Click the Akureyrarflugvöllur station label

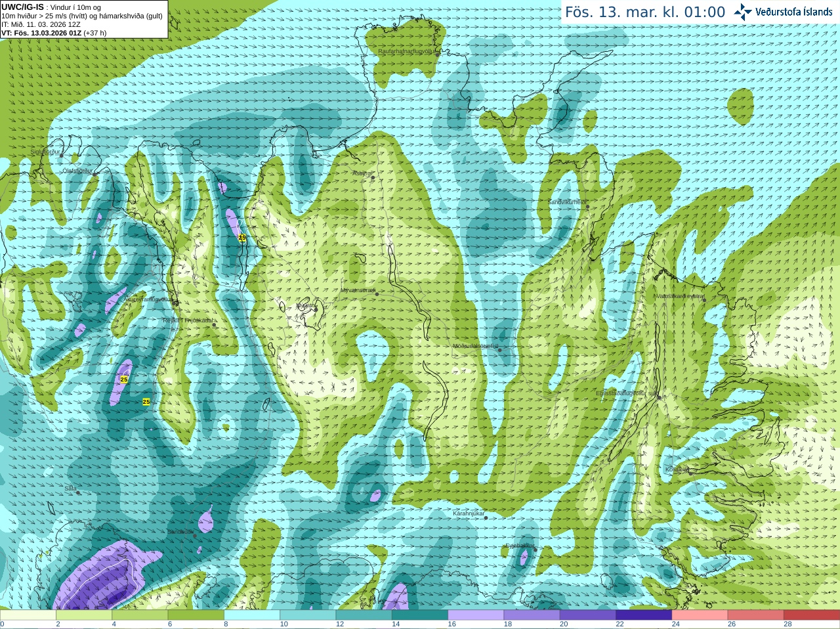[x=147, y=299]
